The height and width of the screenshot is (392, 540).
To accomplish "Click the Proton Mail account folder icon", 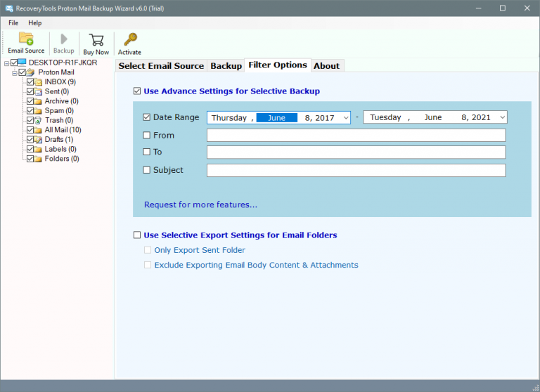I will point(31,72).
